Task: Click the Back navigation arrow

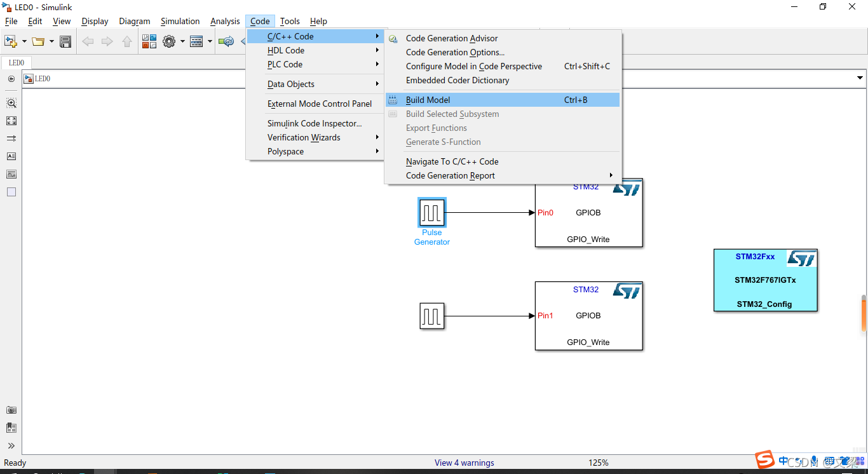Action: pos(88,41)
